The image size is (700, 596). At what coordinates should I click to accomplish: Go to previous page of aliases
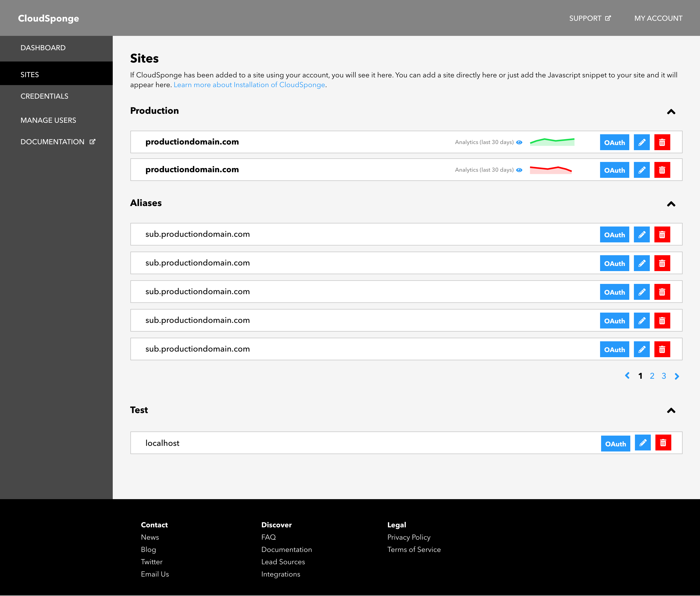[627, 376]
